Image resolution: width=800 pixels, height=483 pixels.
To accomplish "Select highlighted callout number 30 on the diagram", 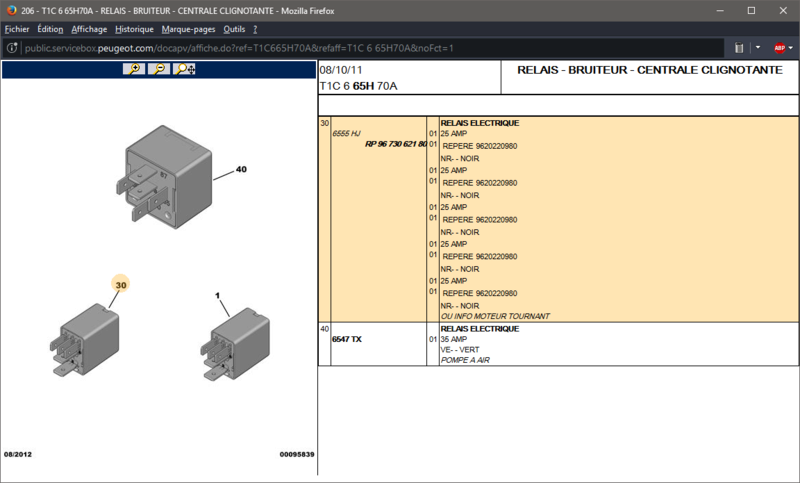I will (121, 285).
